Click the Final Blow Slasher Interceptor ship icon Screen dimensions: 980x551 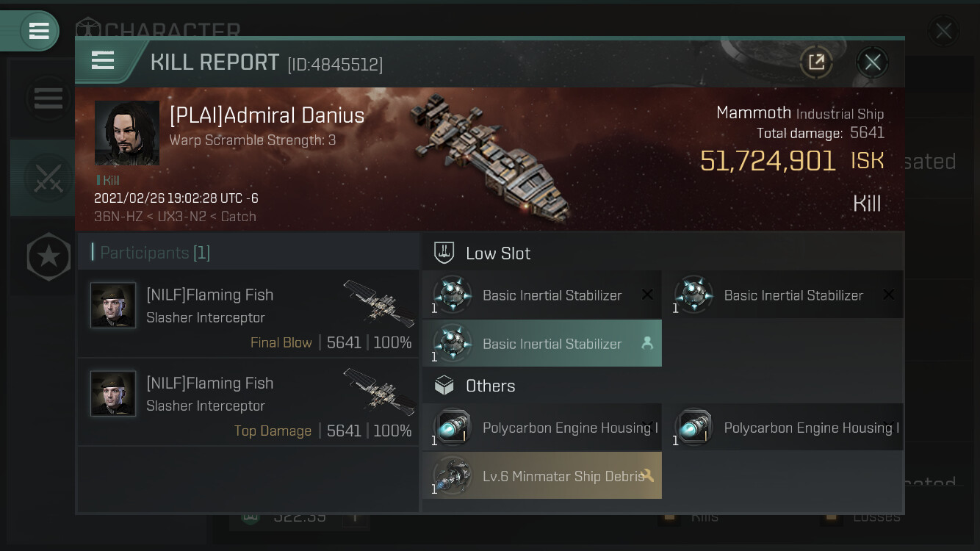[378, 301]
